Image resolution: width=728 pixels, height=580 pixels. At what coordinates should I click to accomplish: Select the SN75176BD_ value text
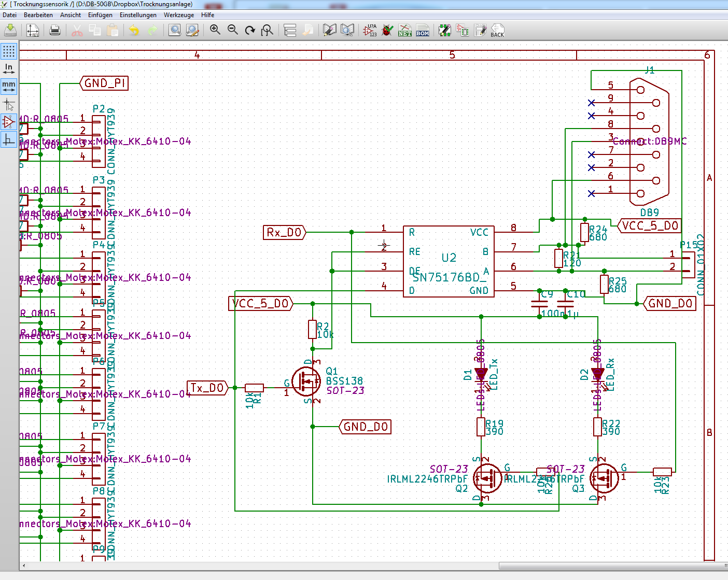pyautogui.click(x=450, y=277)
